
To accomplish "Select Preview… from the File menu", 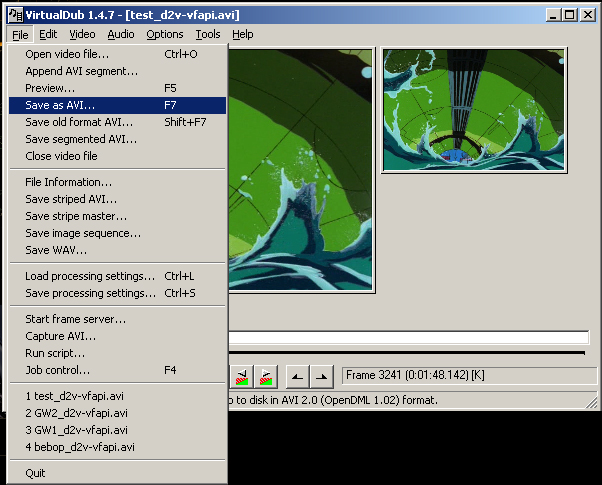I will 117,88.
